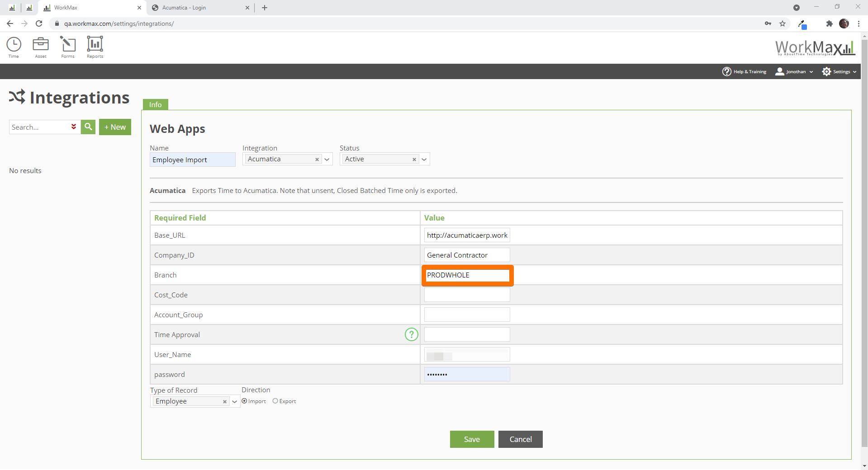Edit the Company_ID value field
Screen dimensions: 868x470
coord(467,255)
